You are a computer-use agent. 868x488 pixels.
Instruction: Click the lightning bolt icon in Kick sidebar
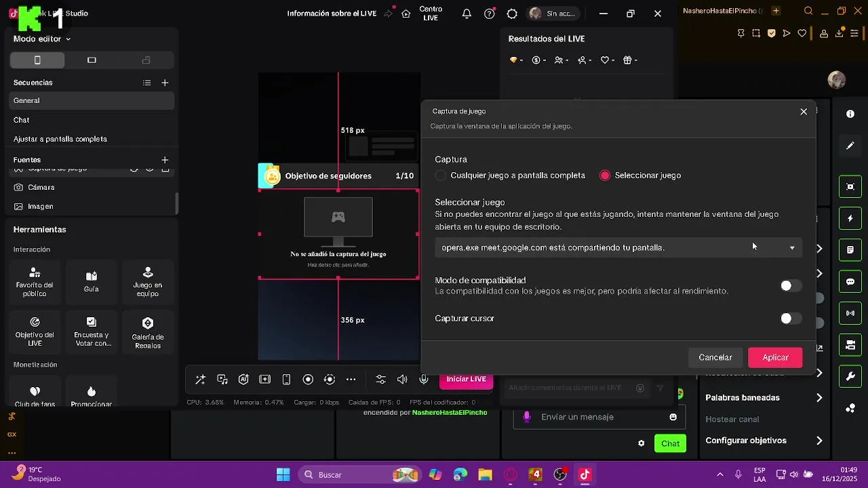(850, 218)
